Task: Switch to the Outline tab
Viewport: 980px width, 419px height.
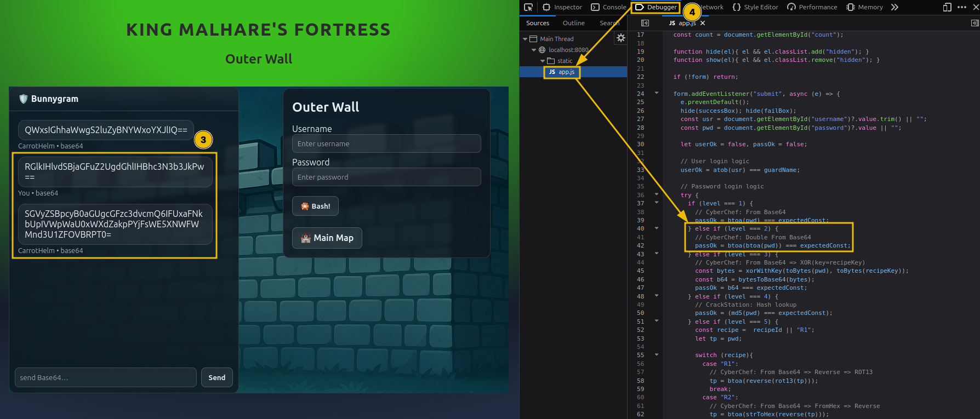Action: pos(573,23)
